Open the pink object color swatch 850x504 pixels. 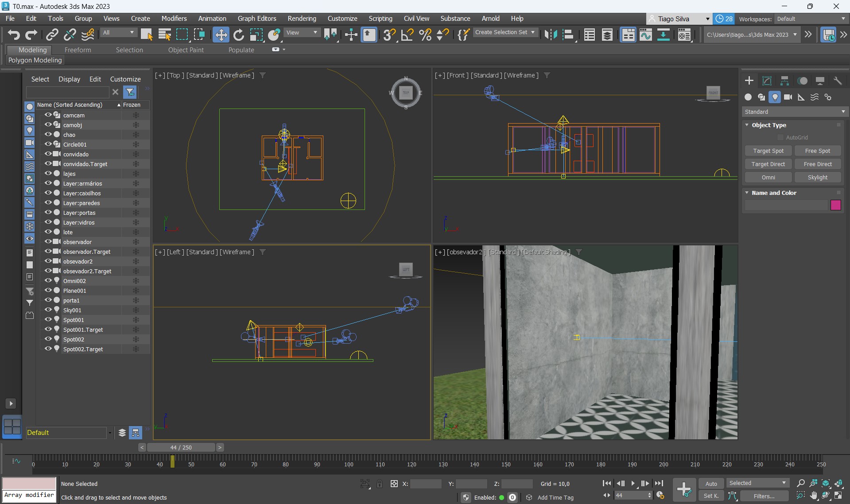point(835,205)
